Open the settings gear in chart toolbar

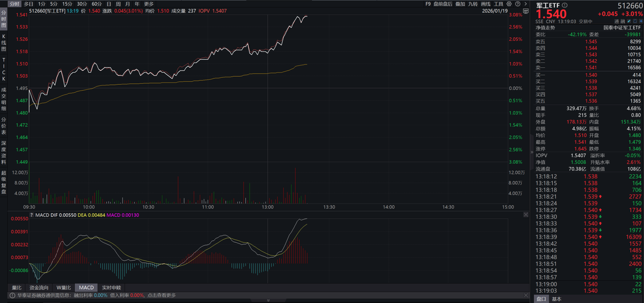pos(508,4)
